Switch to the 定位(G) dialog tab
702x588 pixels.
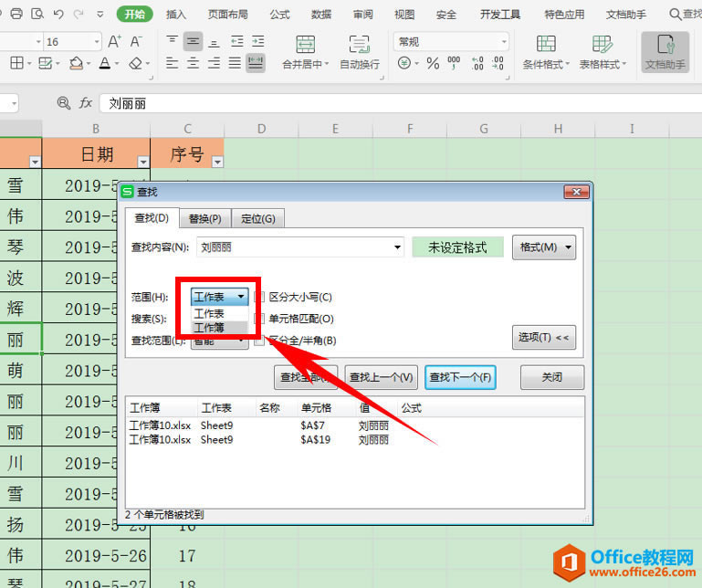pos(257,218)
